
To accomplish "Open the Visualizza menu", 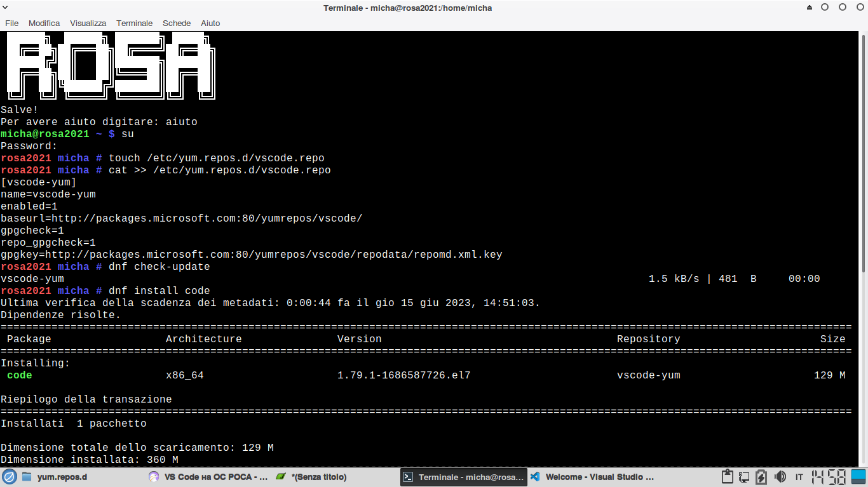I will pos(88,23).
